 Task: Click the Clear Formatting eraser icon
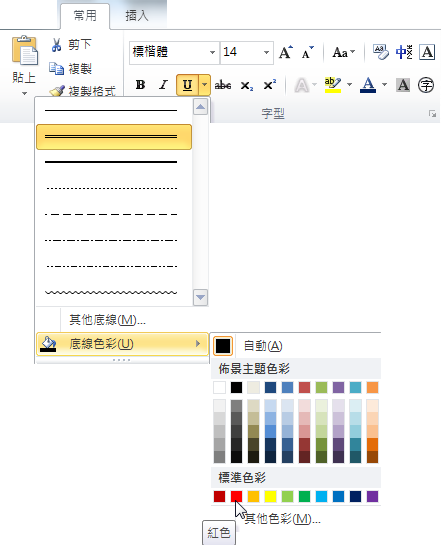tap(381, 52)
